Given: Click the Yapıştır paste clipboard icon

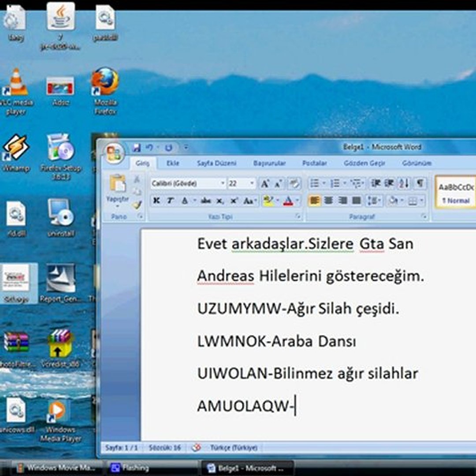Looking at the screenshot, I should (x=118, y=183).
